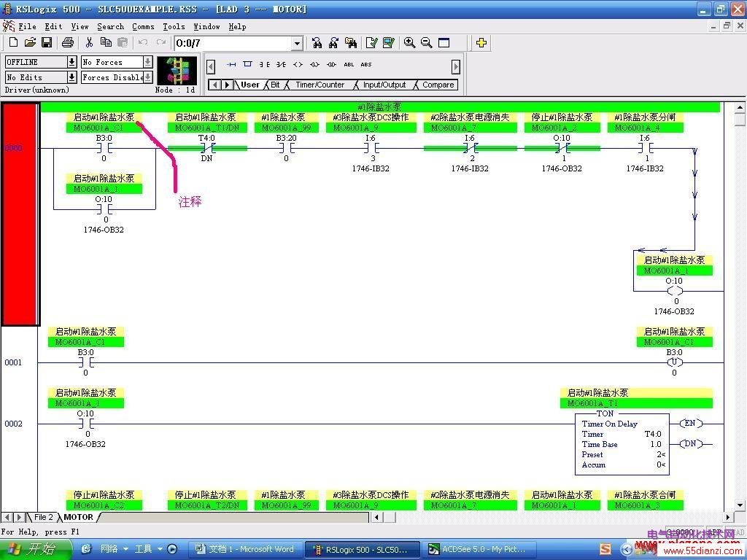Image resolution: width=747 pixels, height=560 pixels.
Task: Click the yellow plus icon on toolbar
Action: click(481, 43)
